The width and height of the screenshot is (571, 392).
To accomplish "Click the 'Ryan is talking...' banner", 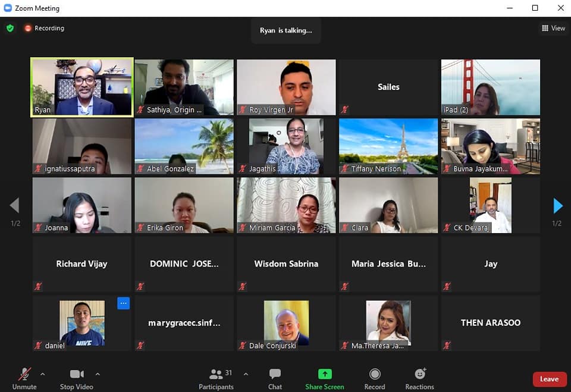I will (x=286, y=30).
